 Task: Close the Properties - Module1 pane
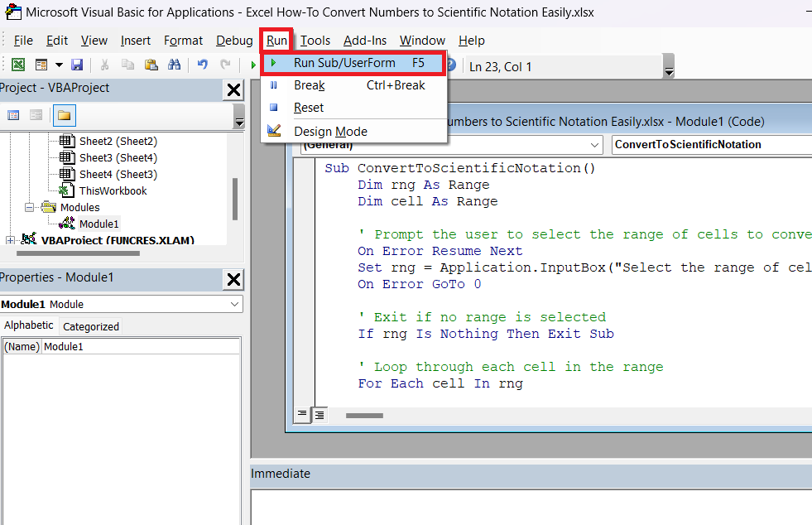pyautogui.click(x=233, y=280)
